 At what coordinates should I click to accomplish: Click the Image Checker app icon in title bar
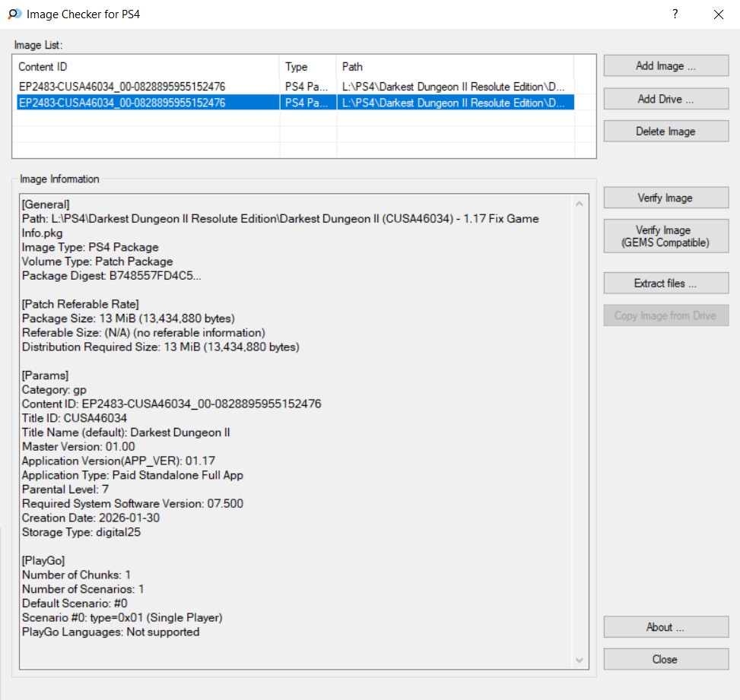14,14
